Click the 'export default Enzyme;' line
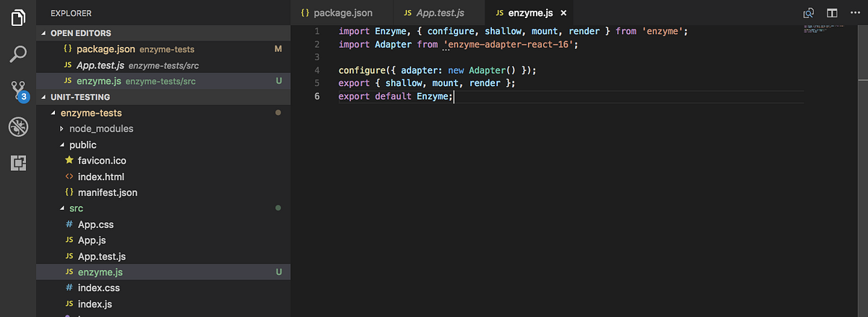This screenshot has width=868, height=317. click(x=396, y=96)
